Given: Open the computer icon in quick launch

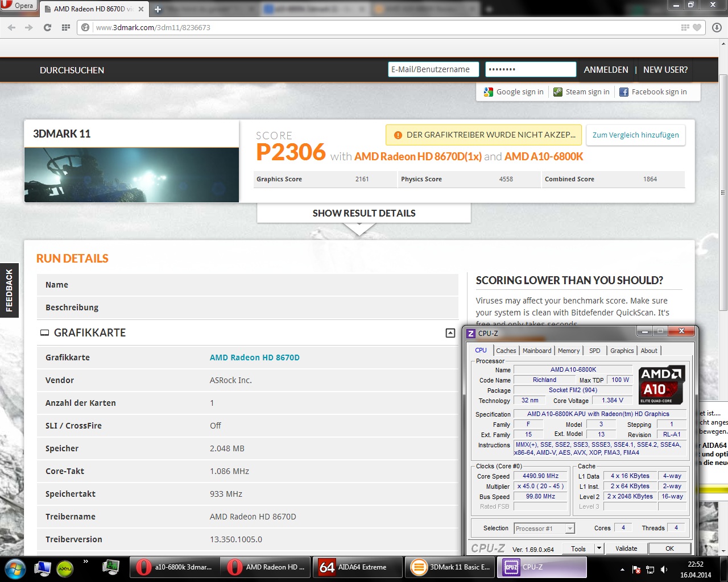Looking at the screenshot, I should click(x=43, y=568).
